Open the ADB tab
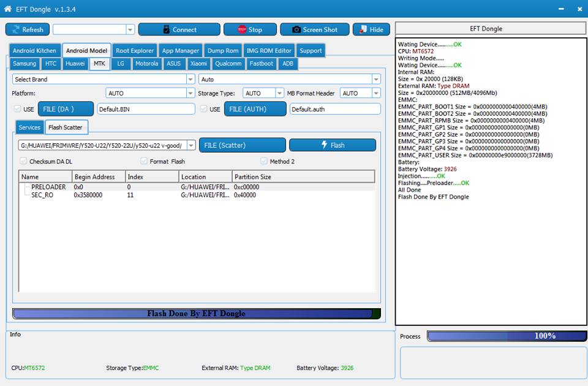This screenshot has height=386, width=588. coord(288,64)
